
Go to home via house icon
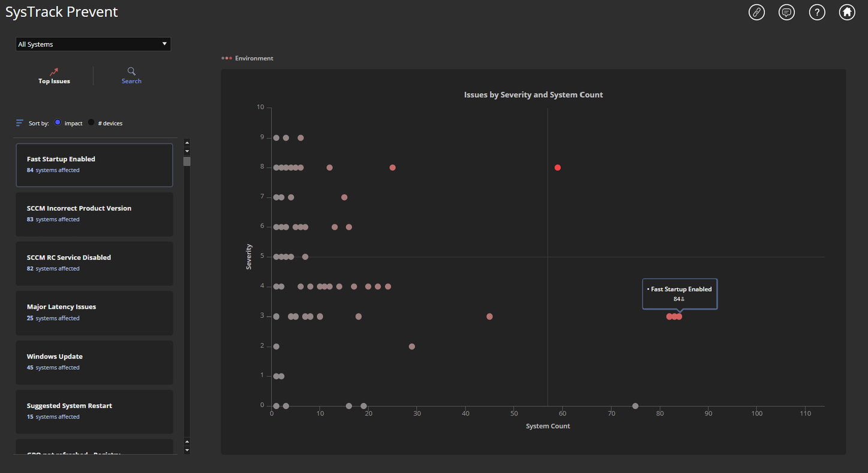(847, 12)
